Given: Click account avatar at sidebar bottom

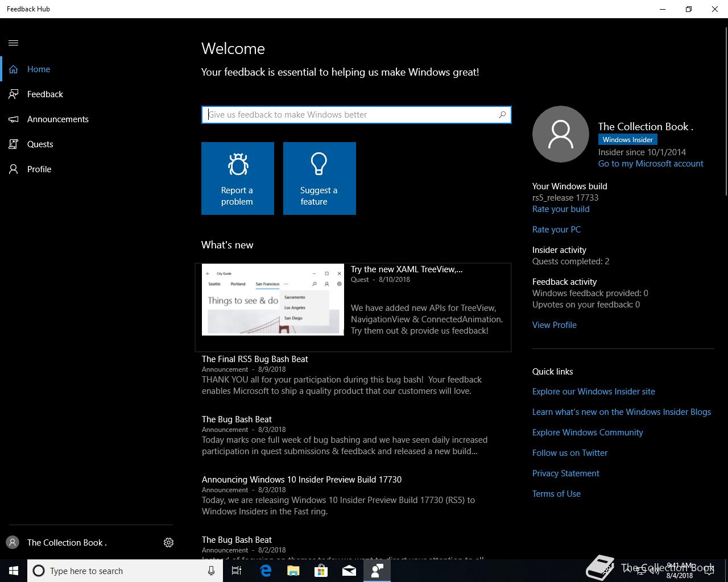Looking at the screenshot, I should pos(13,543).
